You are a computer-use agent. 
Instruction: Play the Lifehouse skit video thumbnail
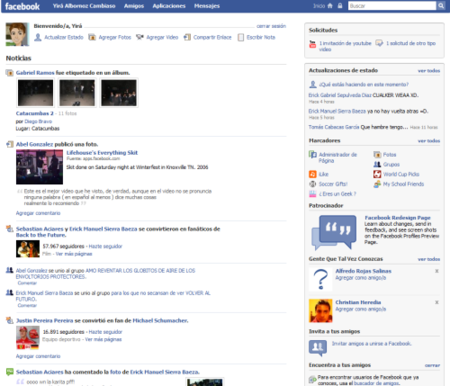tap(39, 167)
